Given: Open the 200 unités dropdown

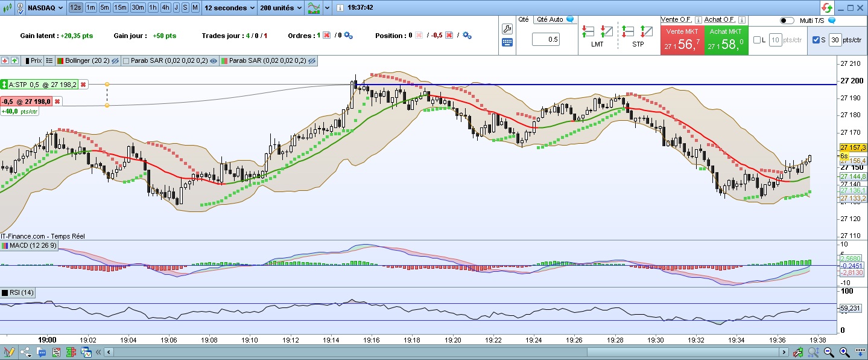Looking at the screenshot, I should [x=280, y=8].
